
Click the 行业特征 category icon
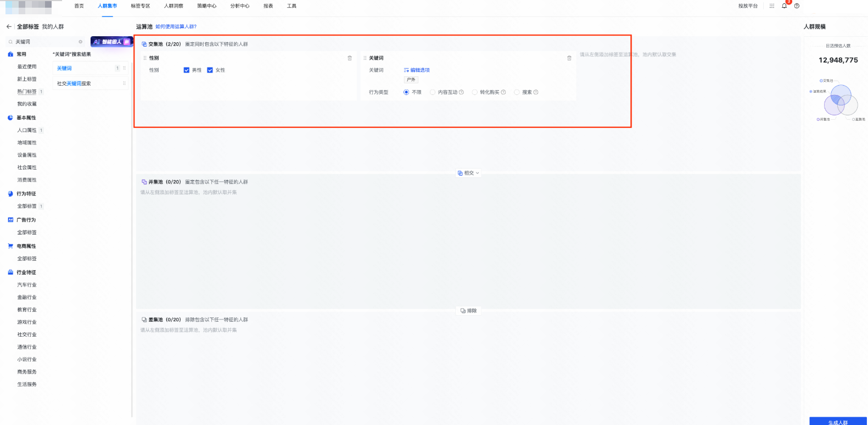[10, 272]
